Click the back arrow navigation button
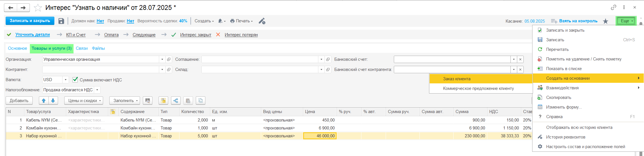This screenshot has width=644, height=156. click(x=11, y=8)
